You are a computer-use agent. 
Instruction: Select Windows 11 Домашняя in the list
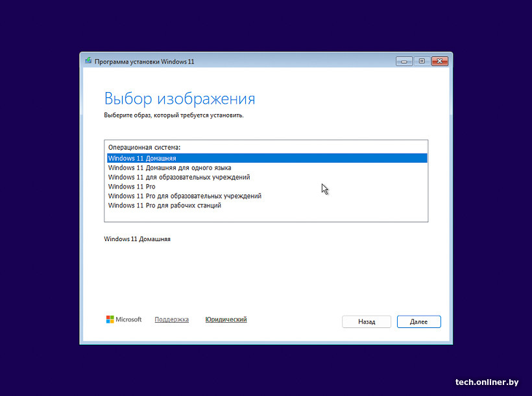[267, 158]
